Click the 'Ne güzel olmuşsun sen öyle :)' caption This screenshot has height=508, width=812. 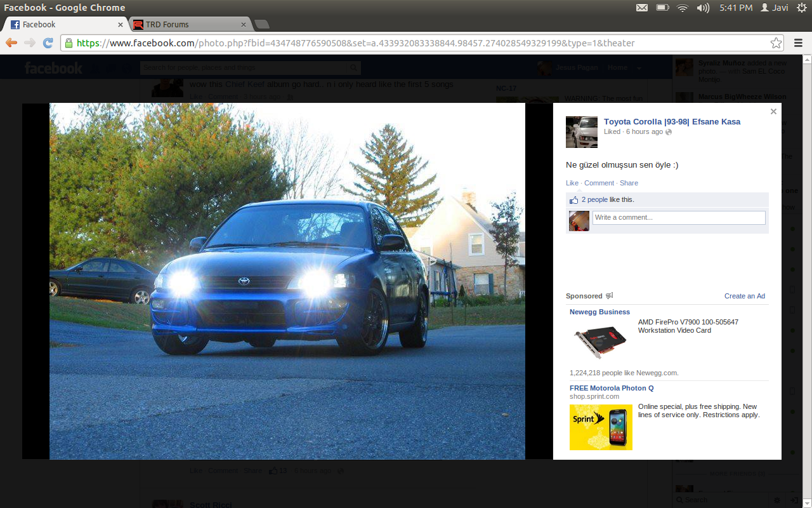622,165
